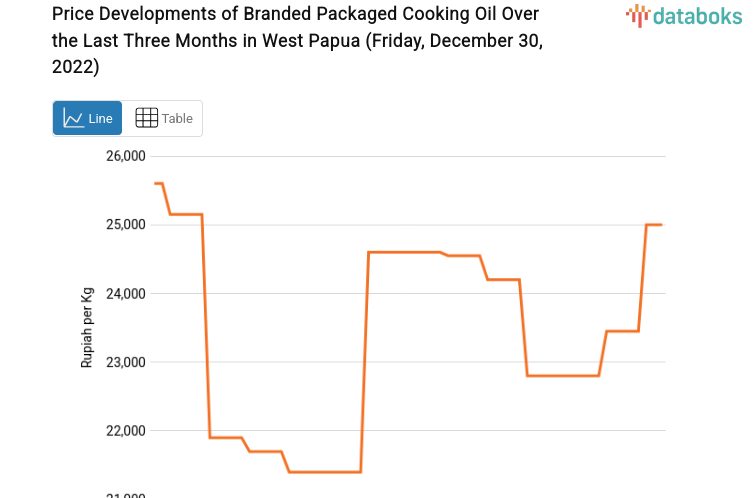Click the 25,000 y-axis label
753x498 pixels.
coord(126,225)
